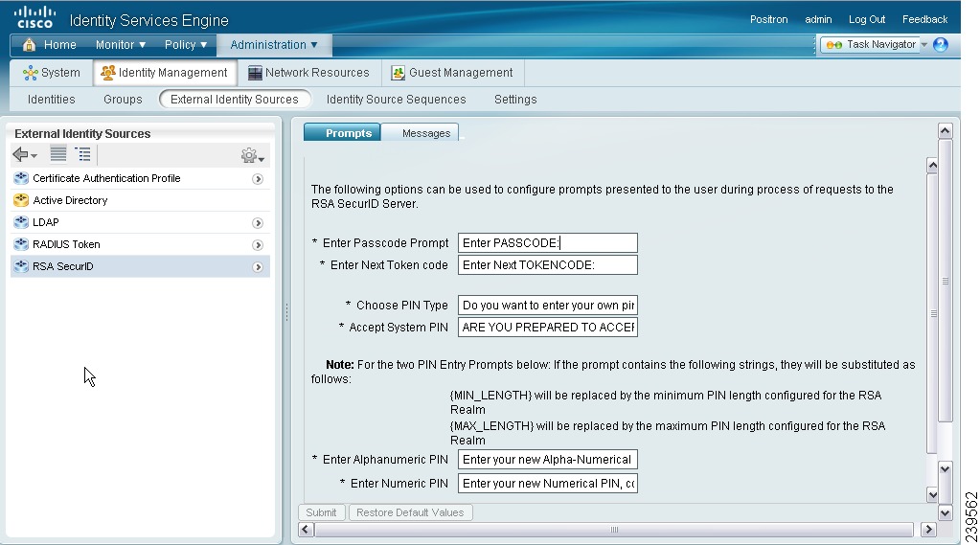Switch to list view icon
This screenshot has width=980, height=545.
tap(58, 154)
